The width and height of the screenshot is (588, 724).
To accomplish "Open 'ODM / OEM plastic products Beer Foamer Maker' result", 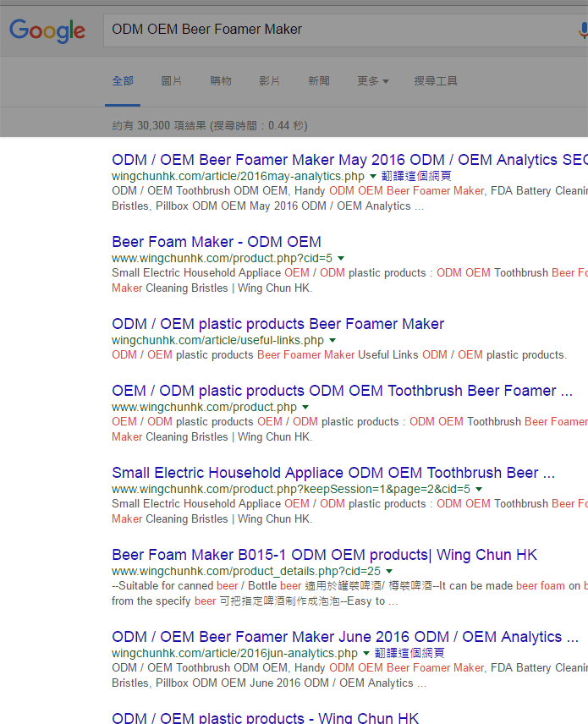I will 278,324.
